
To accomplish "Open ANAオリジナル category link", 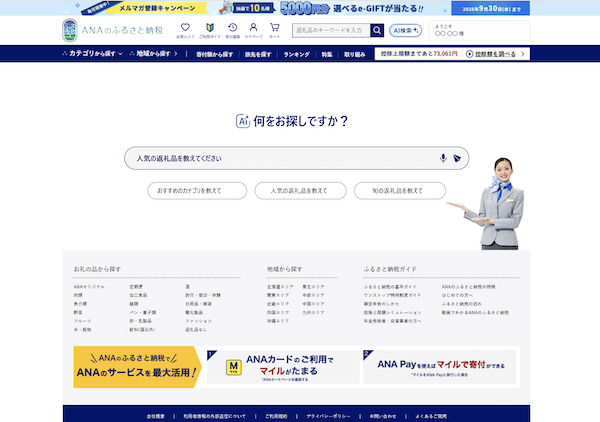I will (89, 287).
